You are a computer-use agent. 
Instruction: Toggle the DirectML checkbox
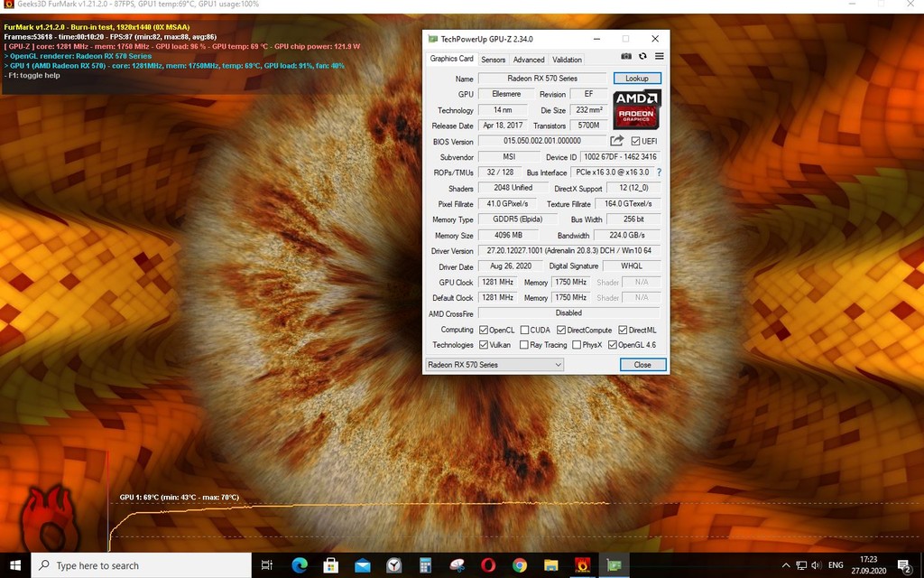point(623,330)
